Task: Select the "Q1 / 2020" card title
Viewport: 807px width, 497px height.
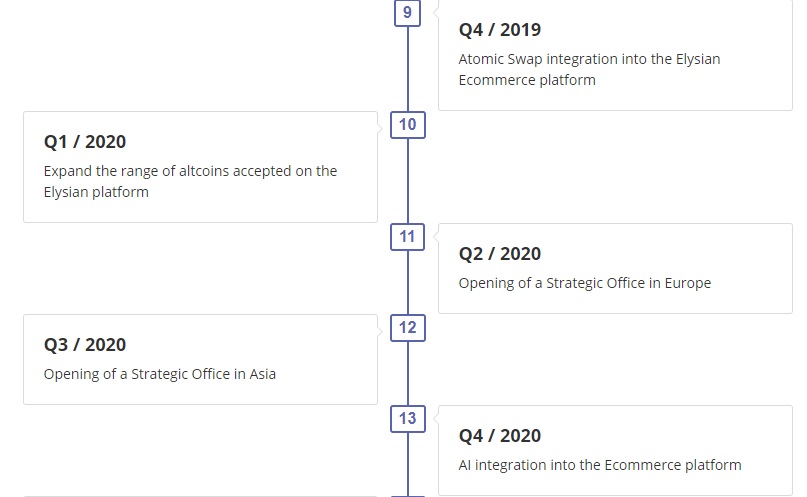Action: (x=85, y=142)
